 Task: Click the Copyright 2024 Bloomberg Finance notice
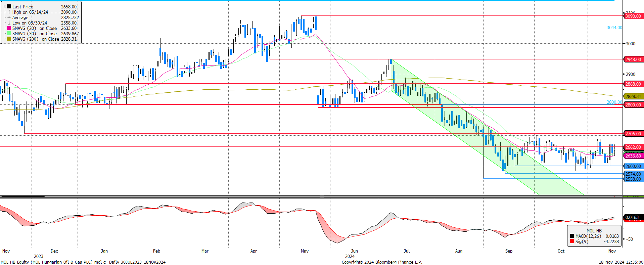(382, 262)
